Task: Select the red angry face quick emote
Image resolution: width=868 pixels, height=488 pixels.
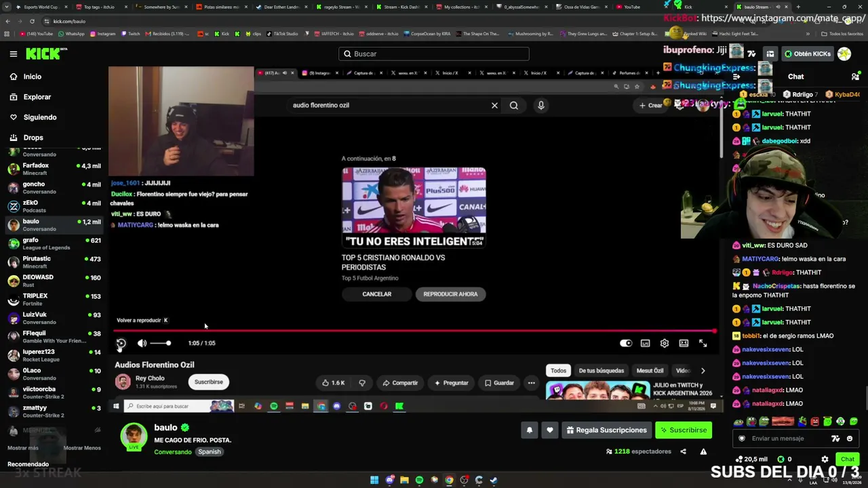Action: [815, 422]
